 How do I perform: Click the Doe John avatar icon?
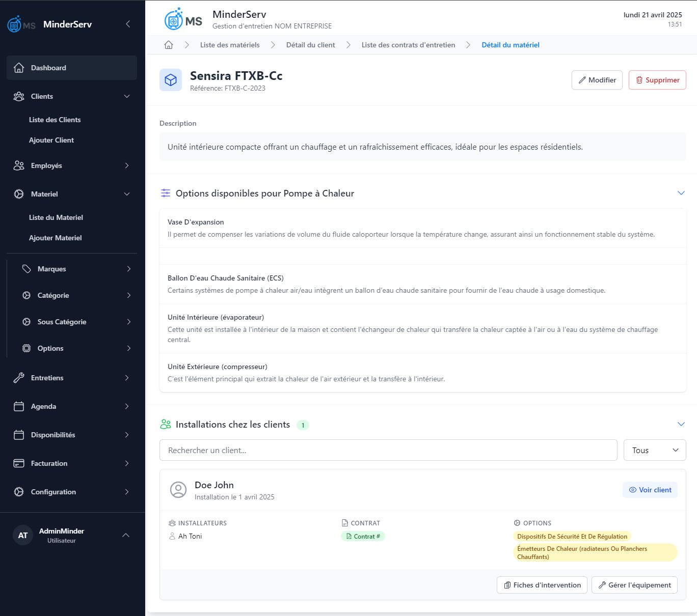178,490
